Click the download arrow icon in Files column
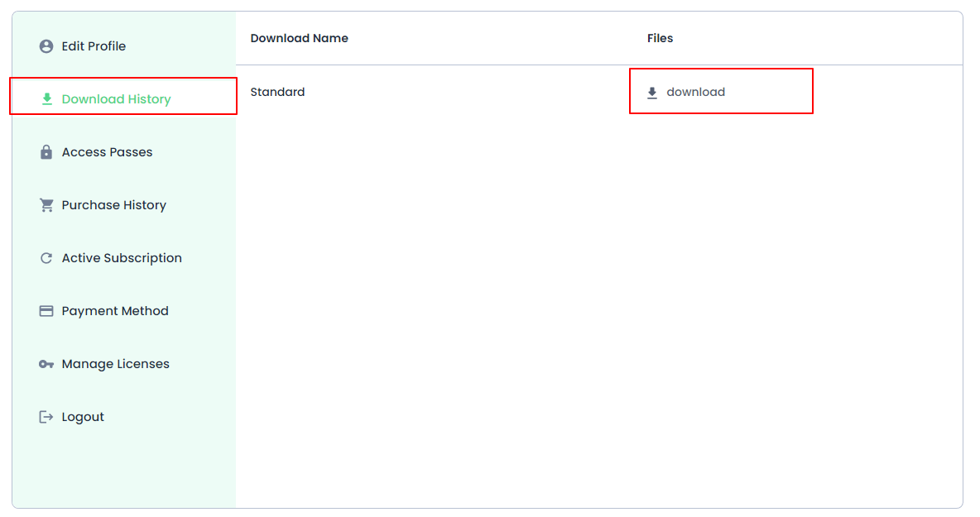 click(652, 93)
